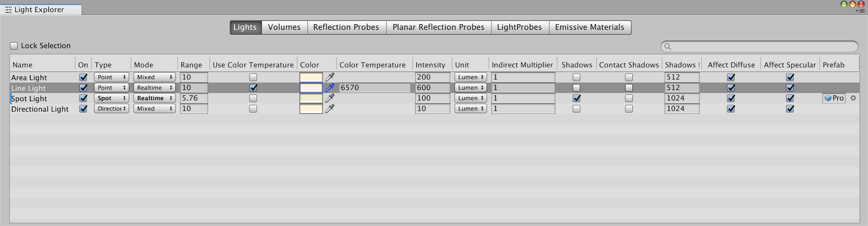Switch to the Emissive Materials tab

point(589,27)
